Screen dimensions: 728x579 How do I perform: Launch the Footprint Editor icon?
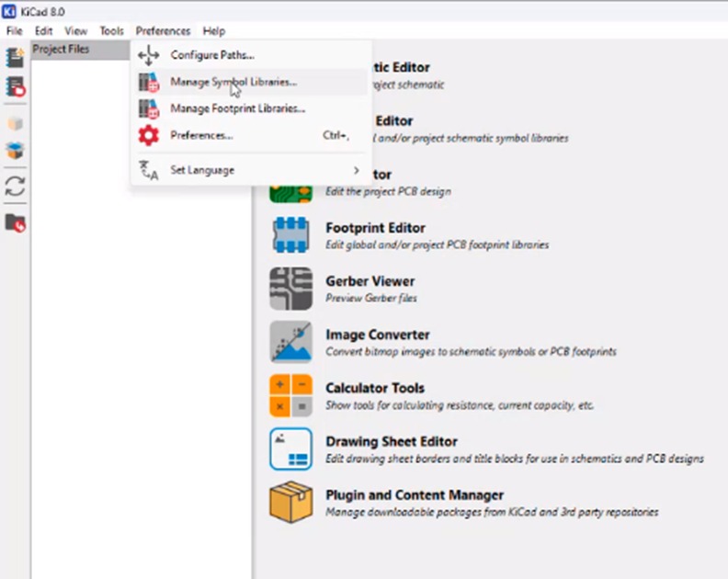coord(290,234)
